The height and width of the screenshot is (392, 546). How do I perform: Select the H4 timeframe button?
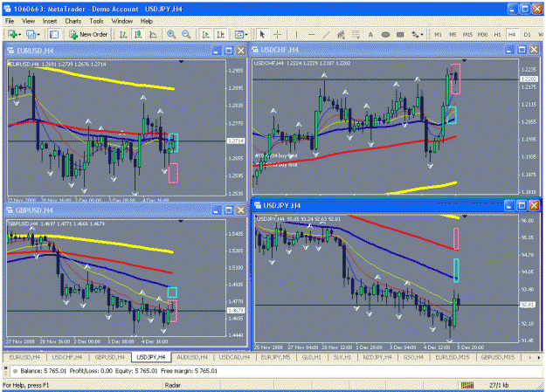[x=512, y=34]
